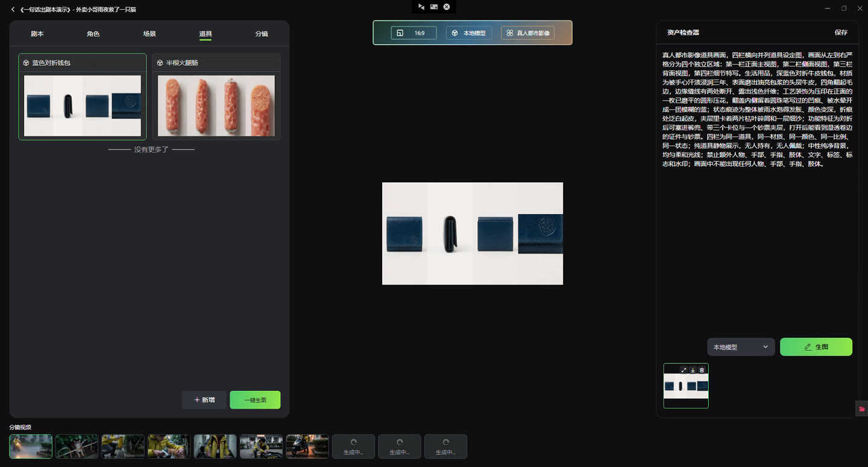
Task: Click the 新增 button to add prop
Action: pyautogui.click(x=204, y=400)
